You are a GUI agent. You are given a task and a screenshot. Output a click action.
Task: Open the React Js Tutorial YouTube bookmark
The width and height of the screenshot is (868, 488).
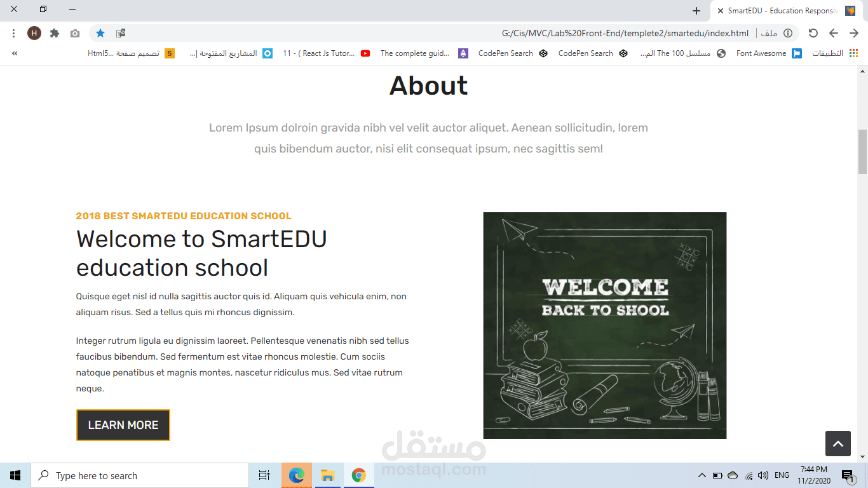327,53
